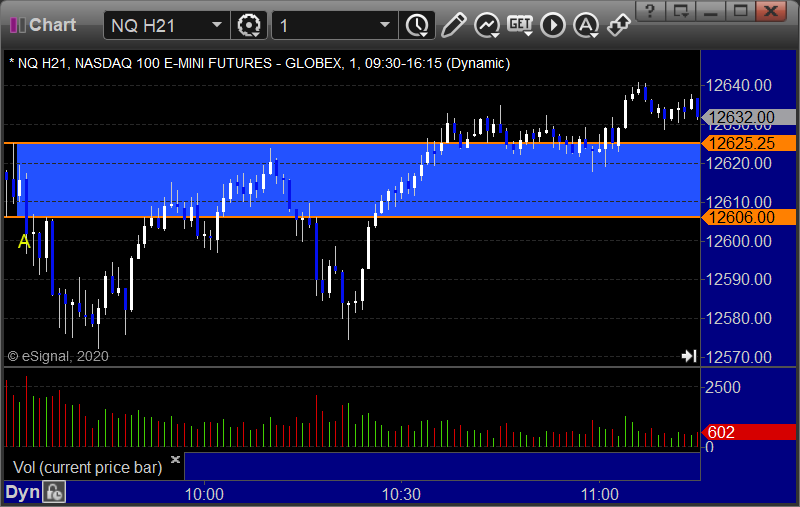800x507 pixels.
Task: Close the volume study pane
Action: (175, 459)
